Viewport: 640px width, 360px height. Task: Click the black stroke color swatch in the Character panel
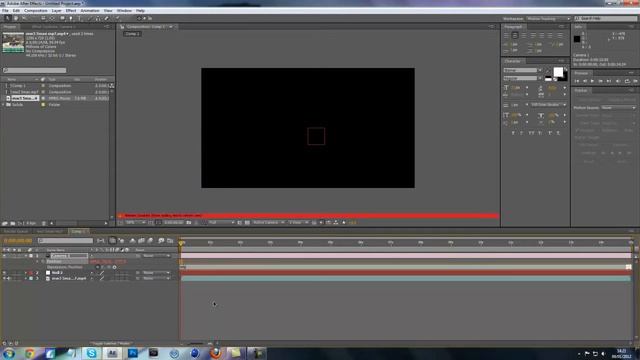click(564, 78)
